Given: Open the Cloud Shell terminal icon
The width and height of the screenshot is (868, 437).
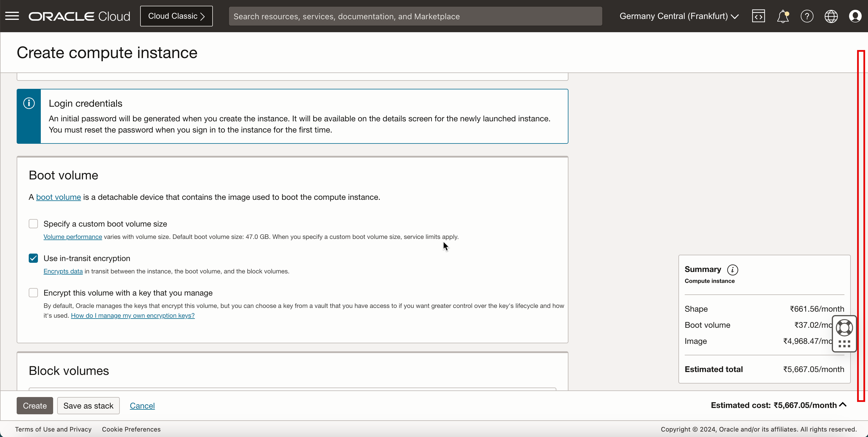Looking at the screenshot, I should [x=758, y=16].
